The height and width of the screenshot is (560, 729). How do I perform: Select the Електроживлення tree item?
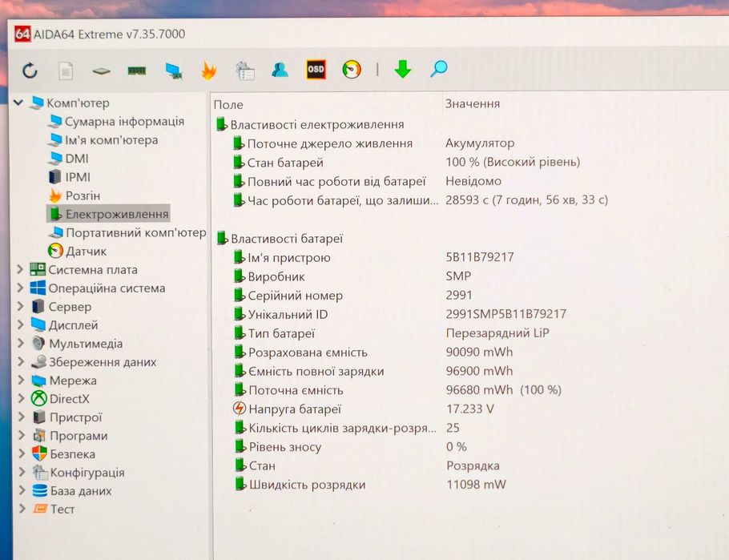point(109,214)
